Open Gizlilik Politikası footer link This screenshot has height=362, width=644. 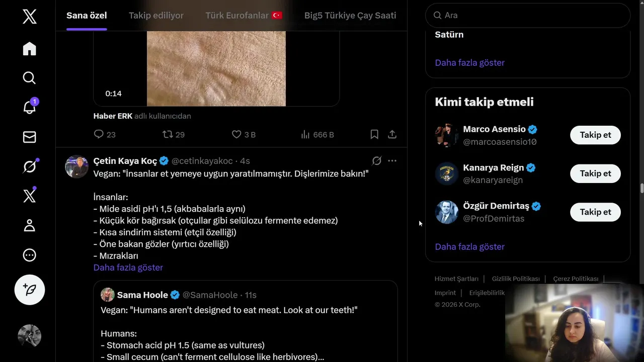(516, 279)
